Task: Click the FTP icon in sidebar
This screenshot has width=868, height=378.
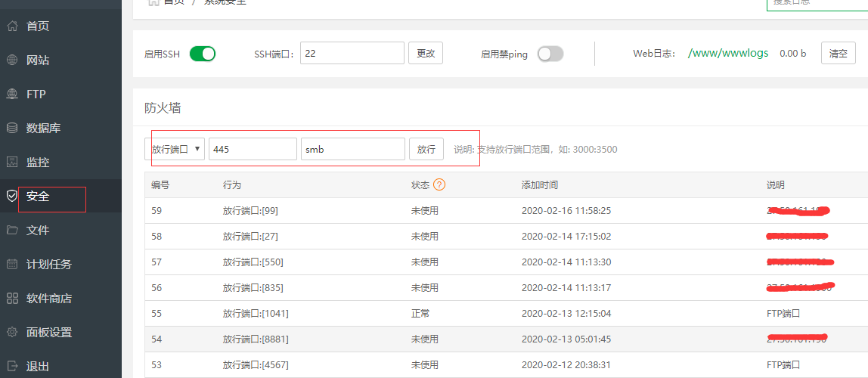Action: click(x=12, y=94)
